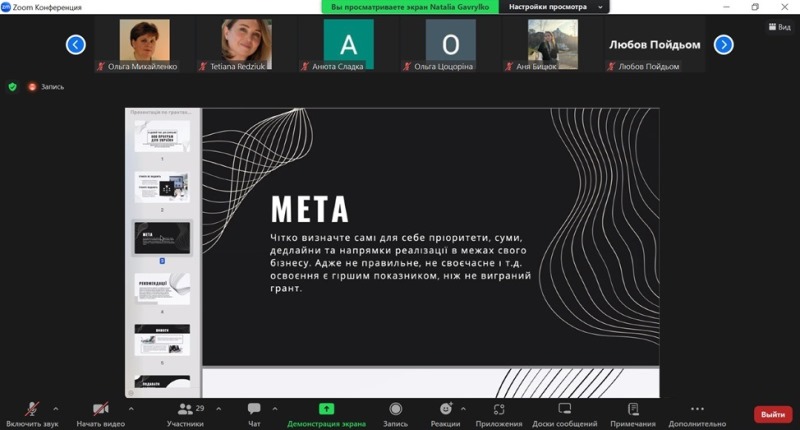Select Любов Пойдьом participant tile
Screen dimensions: 800x430
(655, 44)
